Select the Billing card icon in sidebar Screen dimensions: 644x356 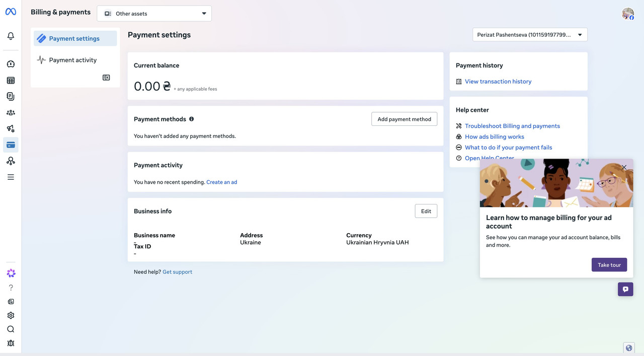(x=11, y=145)
